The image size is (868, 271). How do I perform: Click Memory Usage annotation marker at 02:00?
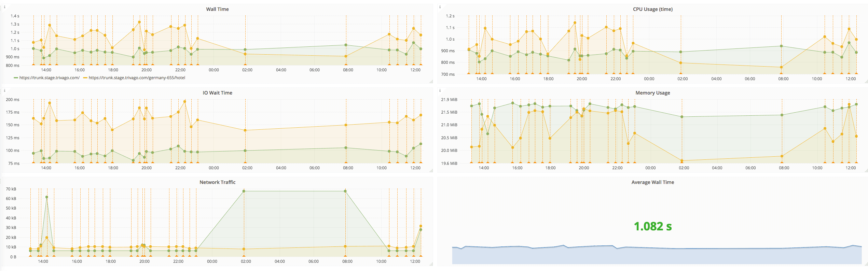(x=682, y=162)
